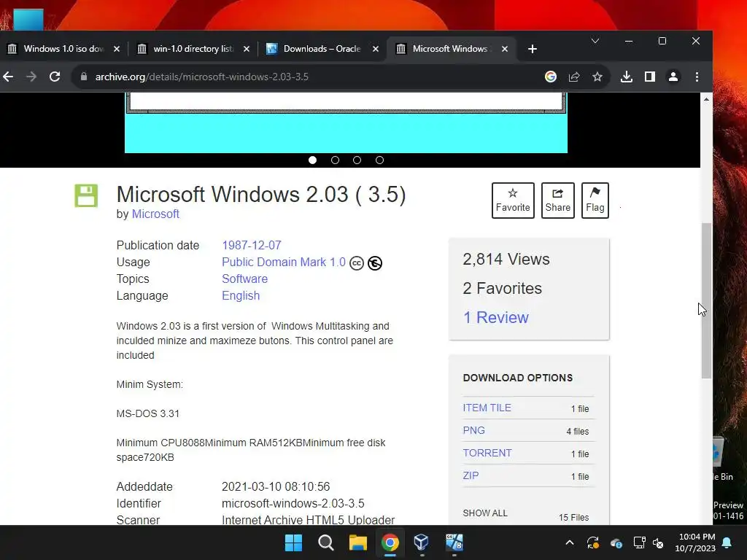747x560 pixels.
Task: Close the Windows 1.0 iso tab
Action: 117,49
